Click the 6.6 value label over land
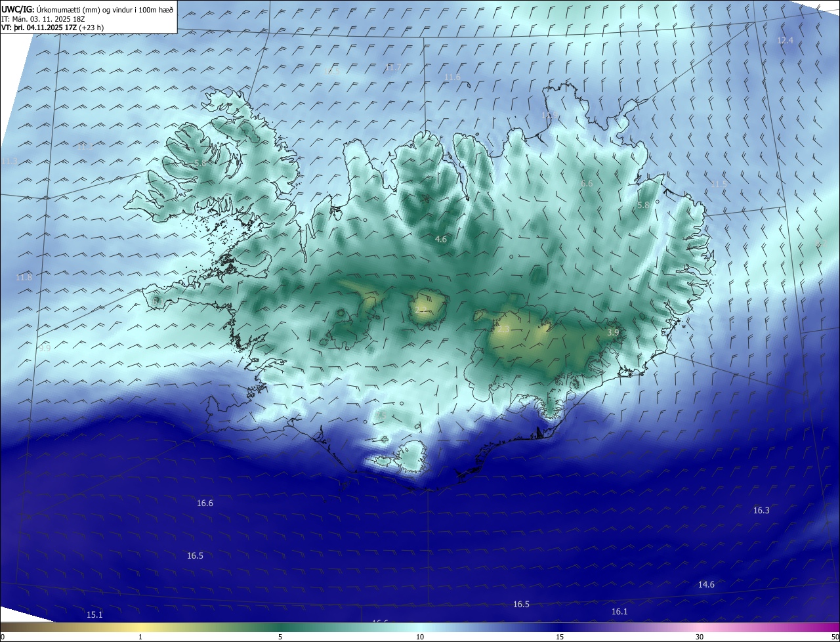This screenshot has height=642, width=840. tap(587, 184)
